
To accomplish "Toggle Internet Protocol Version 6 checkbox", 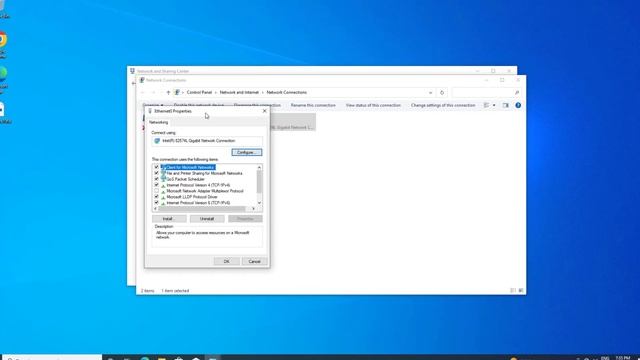I will coord(156,202).
